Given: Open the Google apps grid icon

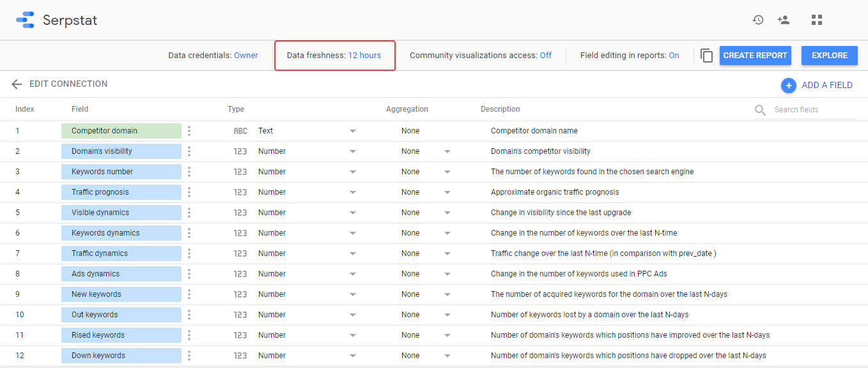Looking at the screenshot, I should pos(817,20).
